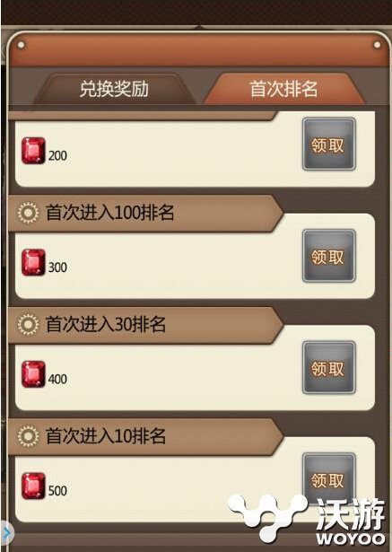The width and height of the screenshot is (392, 552).
Task: Select the 首次排名 tab
Action: (x=283, y=89)
